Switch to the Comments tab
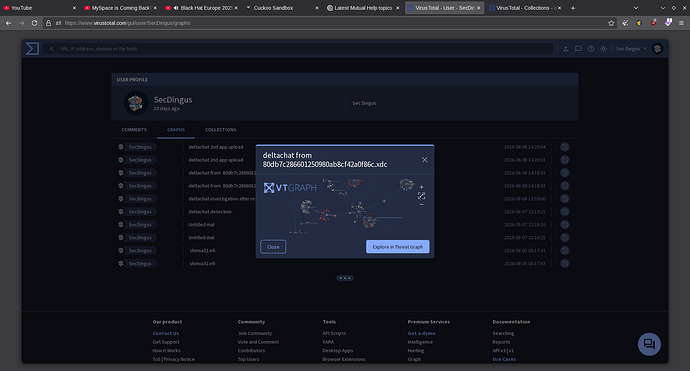Viewport: 690px width, 371px height. [134, 130]
